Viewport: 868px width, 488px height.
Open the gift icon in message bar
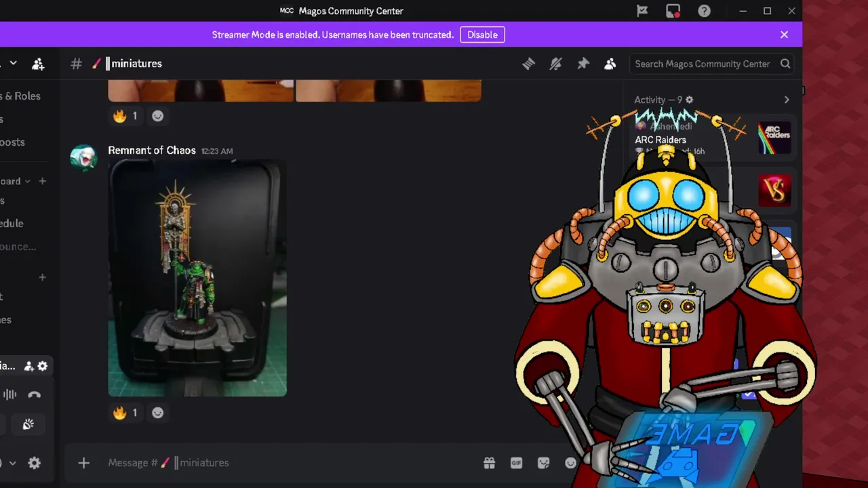click(x=489, y=463)
